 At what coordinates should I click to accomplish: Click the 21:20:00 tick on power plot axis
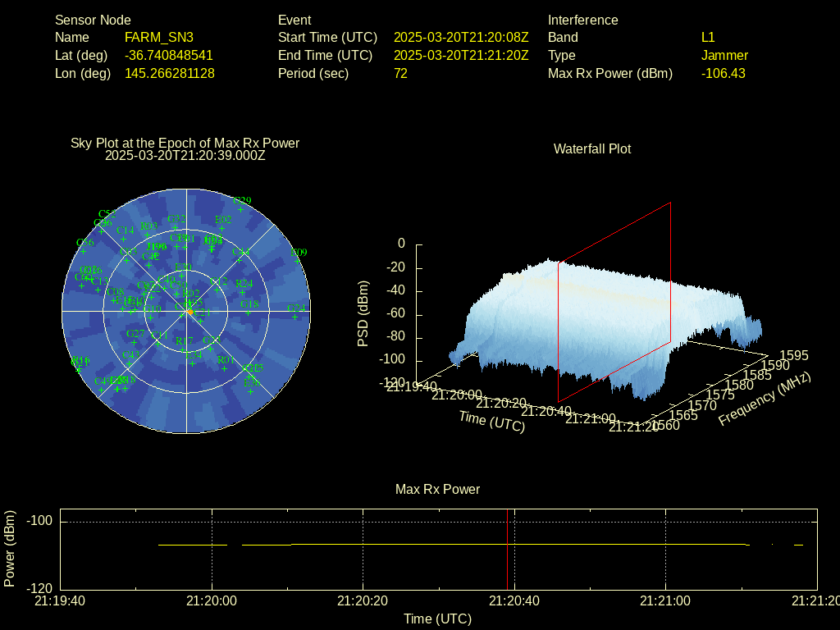(x=212, y=600)
